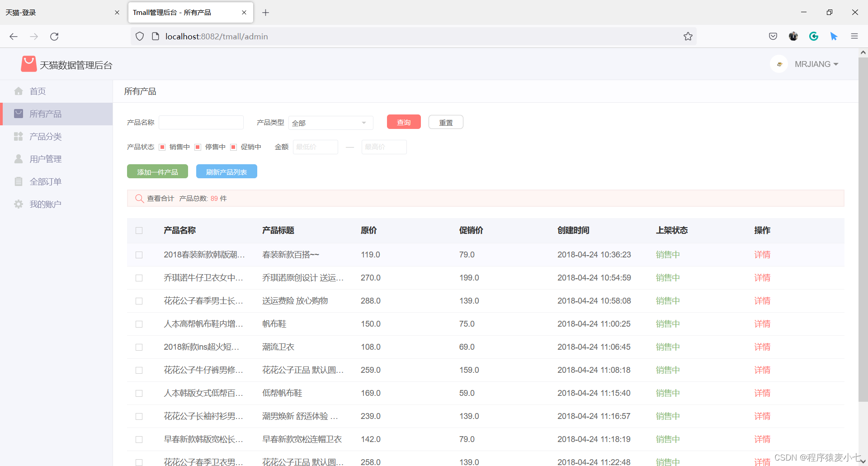Click the 潮流卫衣 product title cell
Viewport: 868px width, 466px height.
[x=278, y=347]
